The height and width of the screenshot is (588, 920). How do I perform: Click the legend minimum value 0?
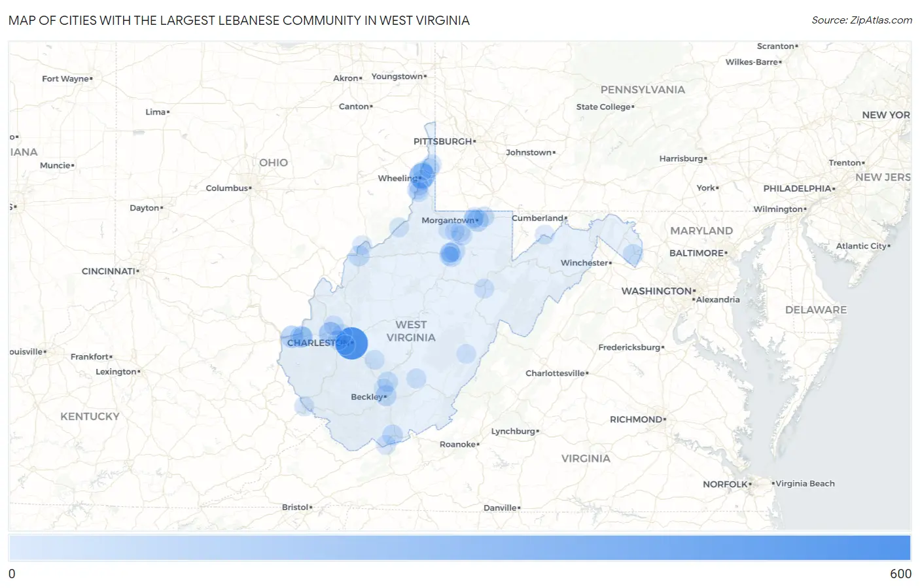coord(12,574)
